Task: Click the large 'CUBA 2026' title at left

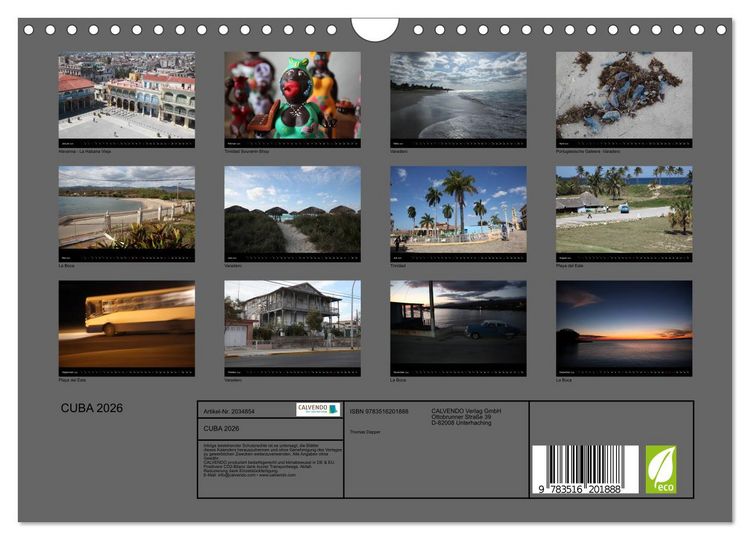Action: [92, 408]
